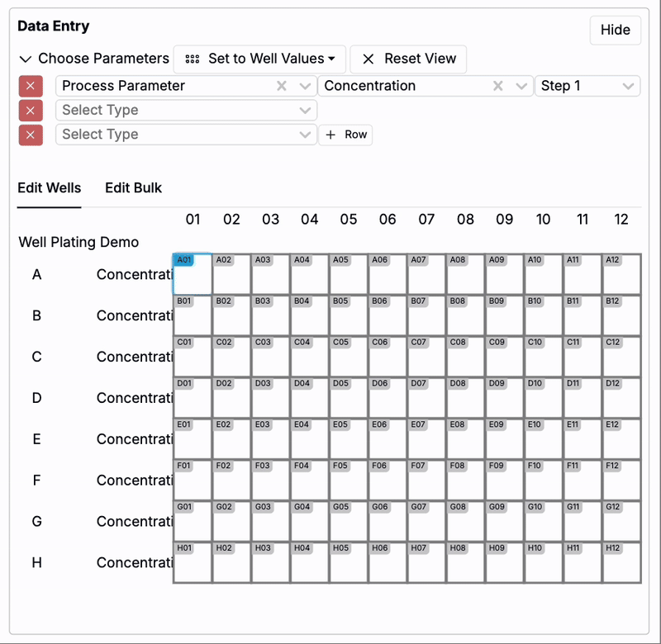
Task: Select well A01 in the plate grid
Action: pyautogui.click(x=193, y=274)
